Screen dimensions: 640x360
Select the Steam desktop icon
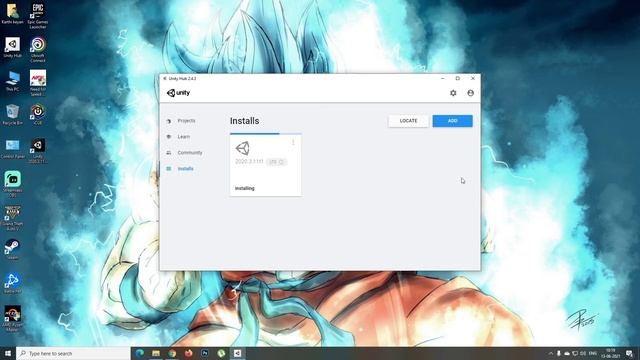pyautogui.click(x=12, y=249)
